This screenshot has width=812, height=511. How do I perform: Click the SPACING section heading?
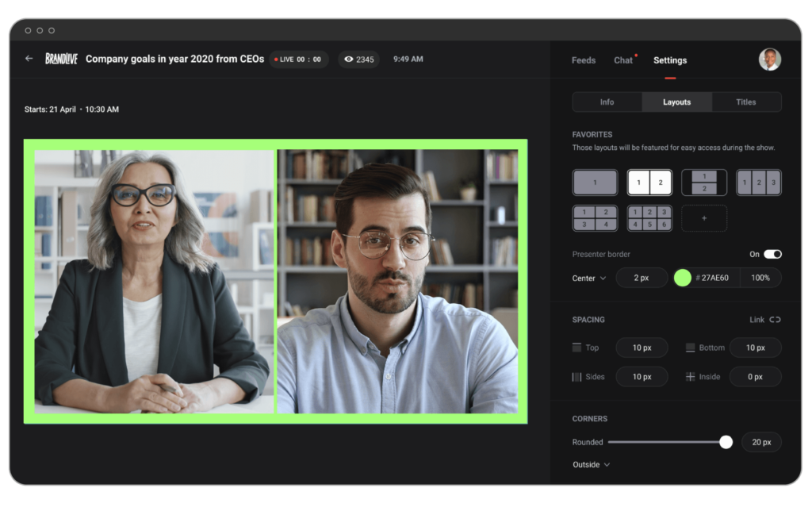point(588,320)
